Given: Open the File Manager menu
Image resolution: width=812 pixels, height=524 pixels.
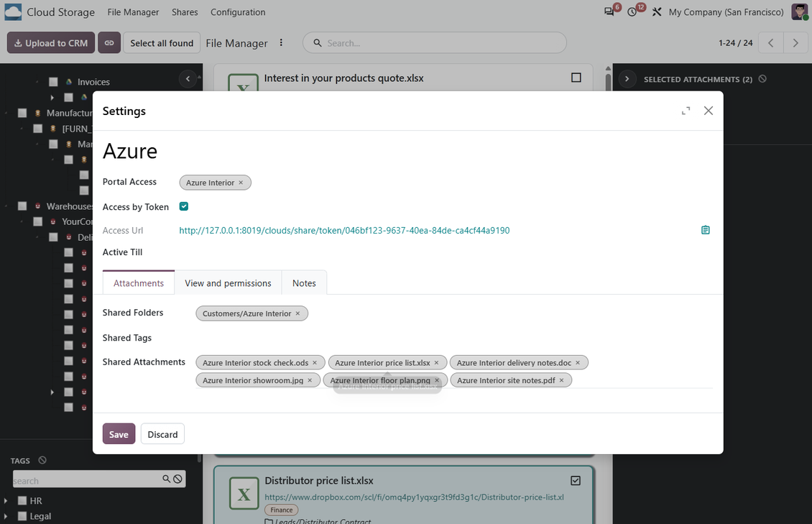Looking at the screenshot, I should click(x=133, y=12).
